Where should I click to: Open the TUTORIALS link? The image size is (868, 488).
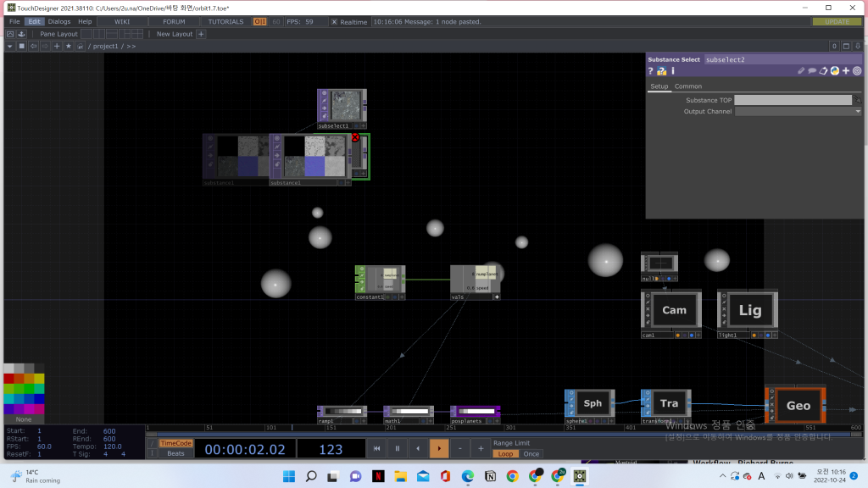pyautogui.click(x=225, y=21)
